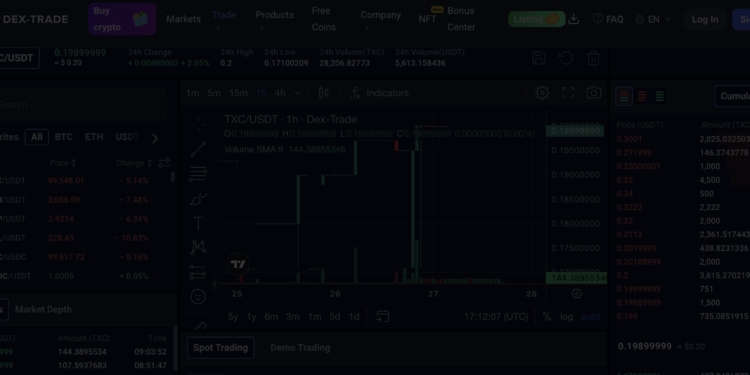Open the candlestick chart style selector

coord(324,93)
